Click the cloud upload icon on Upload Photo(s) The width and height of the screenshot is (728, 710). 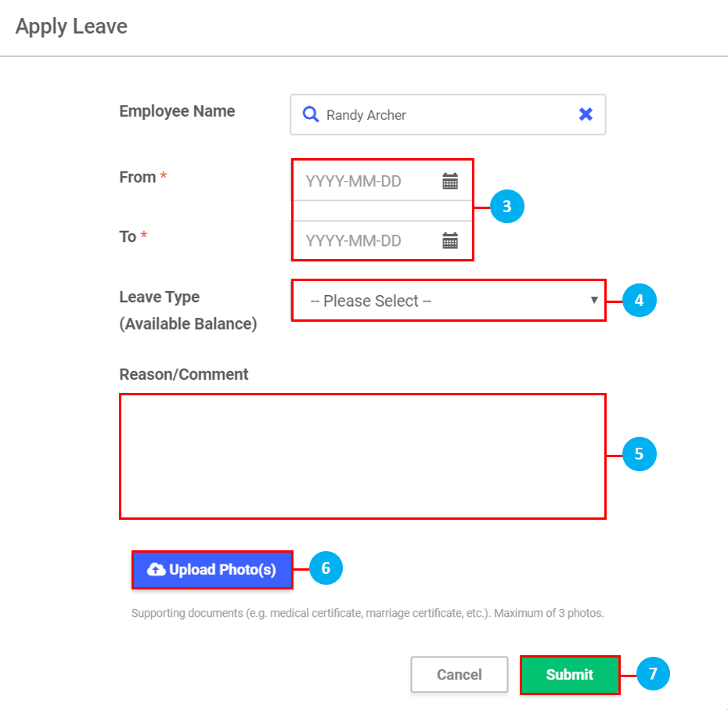[x=157, y=569]
